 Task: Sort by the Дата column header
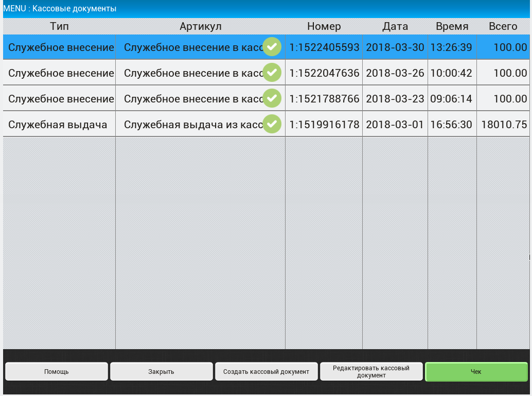click(x=395, y=26)
